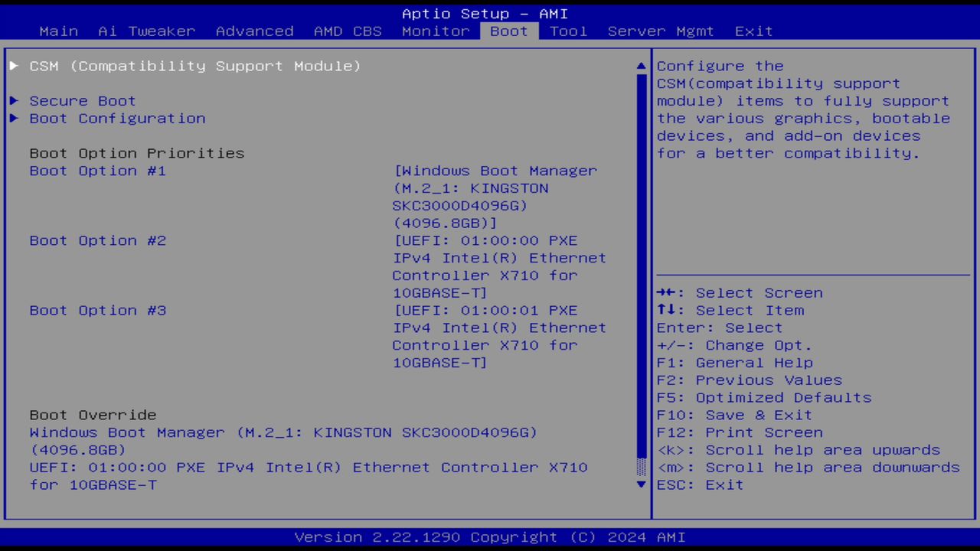Click the scrollbar up arrow

642,67
